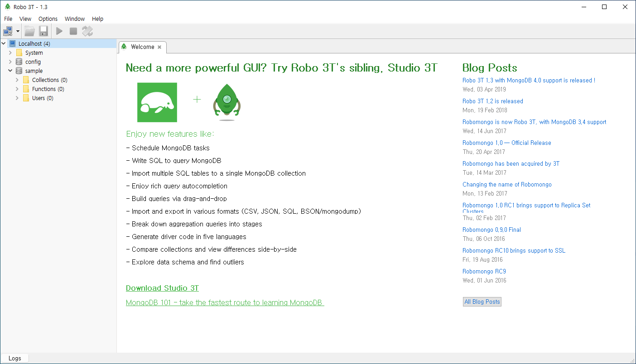
Task: Click the config database icon
Action: tap(19, 62)
